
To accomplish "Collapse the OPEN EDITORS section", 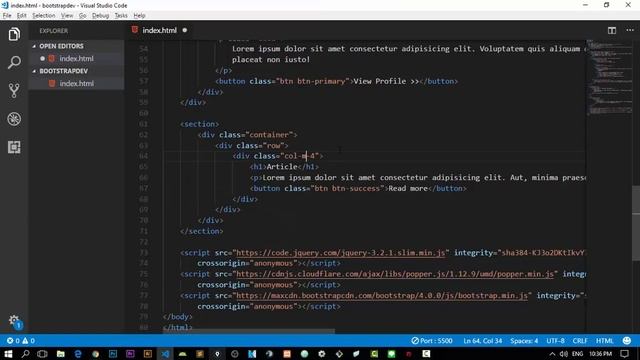I will click(61, 46).
